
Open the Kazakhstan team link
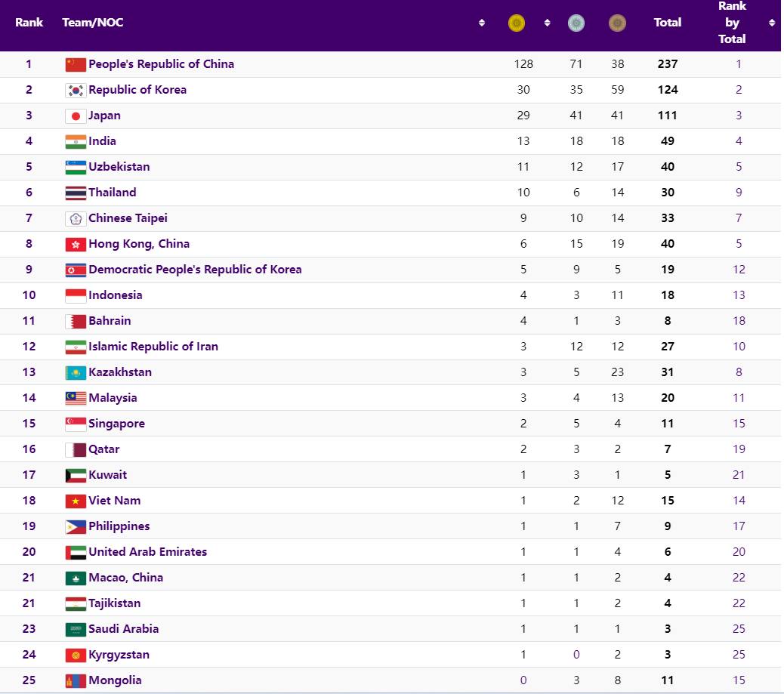120,372
